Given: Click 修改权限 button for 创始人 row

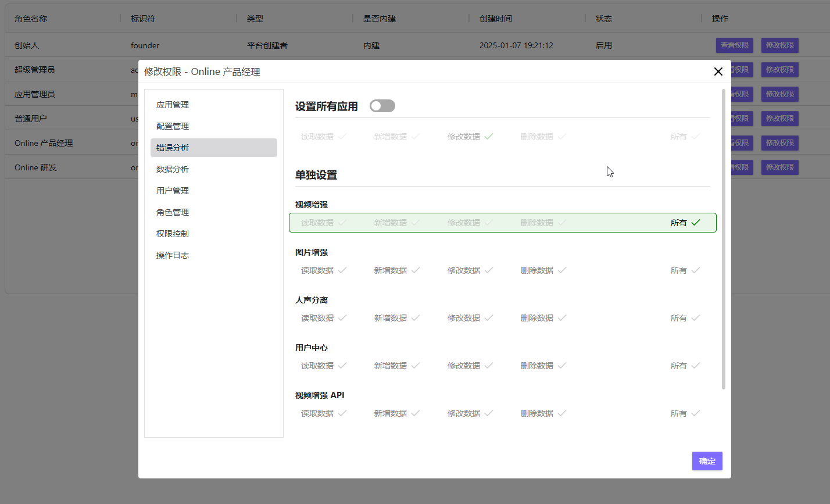Looking at the screenshot, I should tap(779, 45).
